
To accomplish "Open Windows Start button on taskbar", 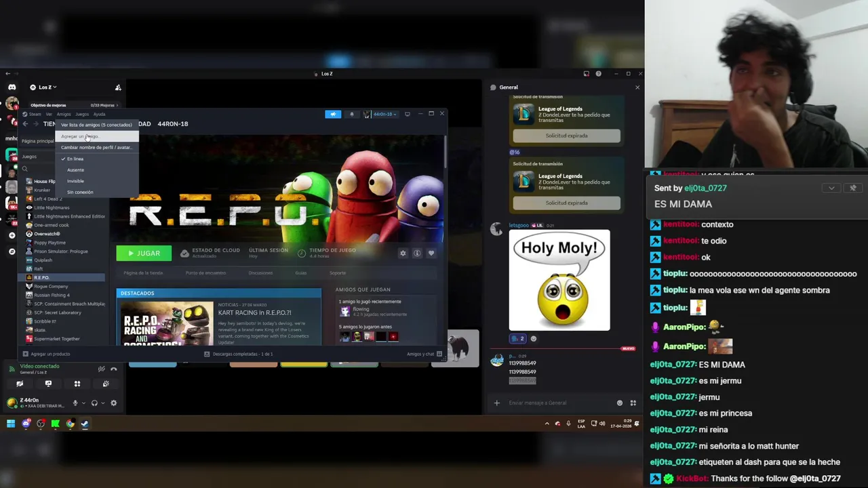I will (x=11, y=424).
